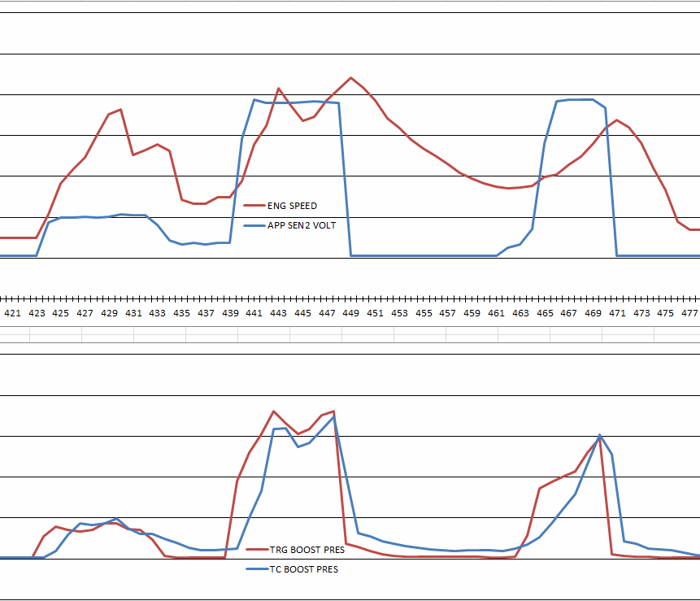Click axis label 455
Viewport: 700px width, 601px height.
click(x=424, y=313)
